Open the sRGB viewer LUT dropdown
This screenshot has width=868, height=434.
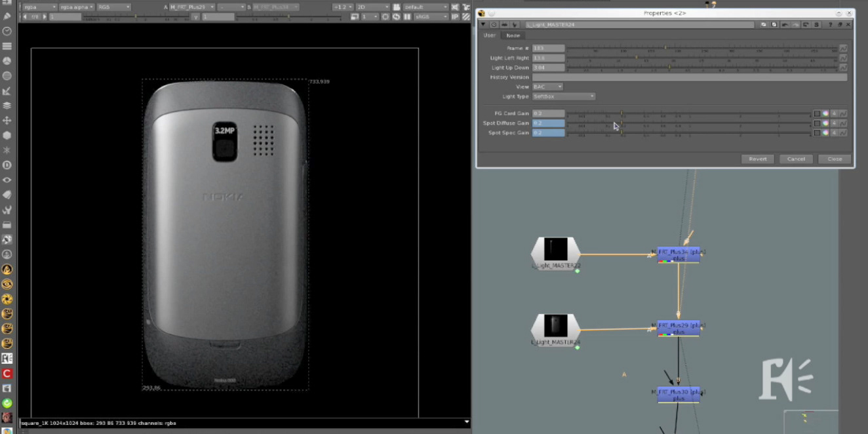point(431,16)
